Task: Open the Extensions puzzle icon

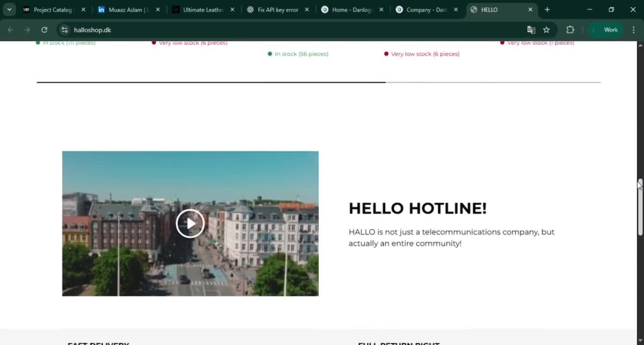Action: tap(570, 30)
